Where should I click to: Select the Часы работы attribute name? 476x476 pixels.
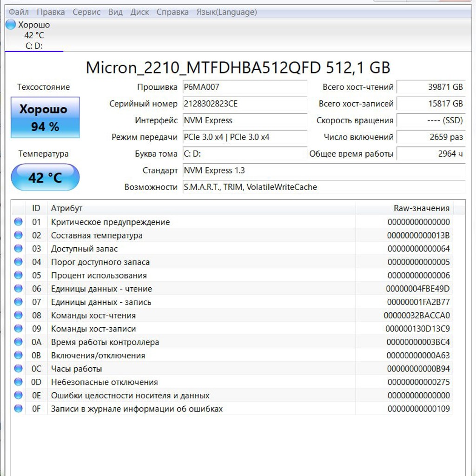[x=77, y=369]
